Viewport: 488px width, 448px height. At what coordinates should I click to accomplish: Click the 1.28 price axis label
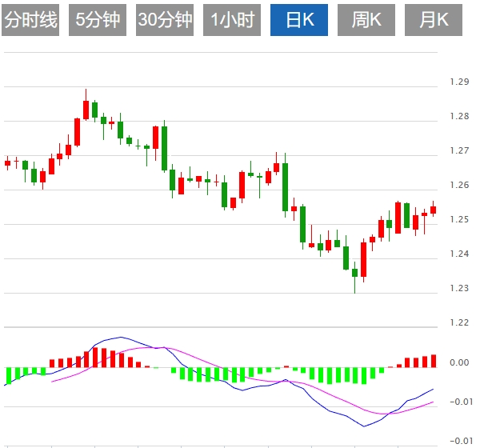(459, 116)
